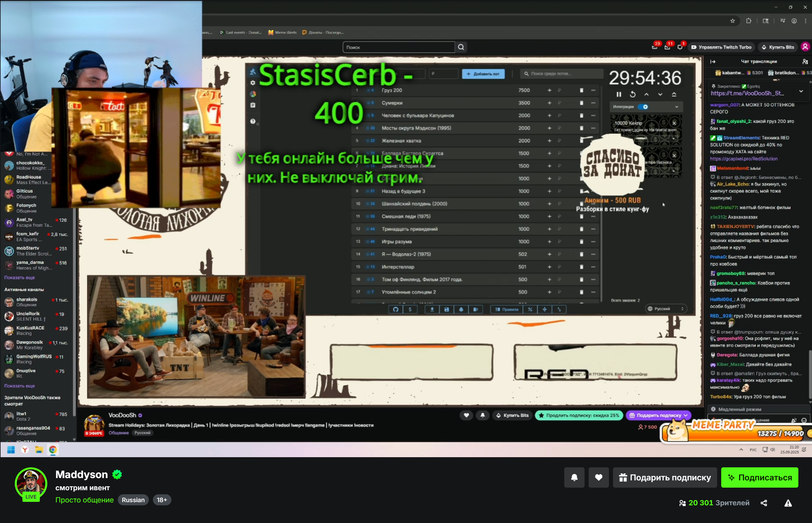Expand the Интеграции panel chevron
The width and height of the screenshot is (812, 523).
click(677, 107)
